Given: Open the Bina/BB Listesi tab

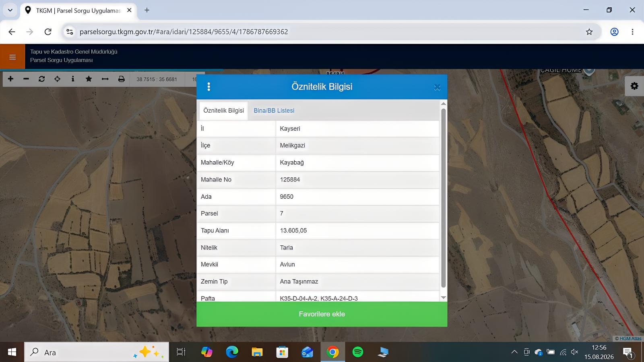Looking at the screenshot, I should [x=274, y=111].
